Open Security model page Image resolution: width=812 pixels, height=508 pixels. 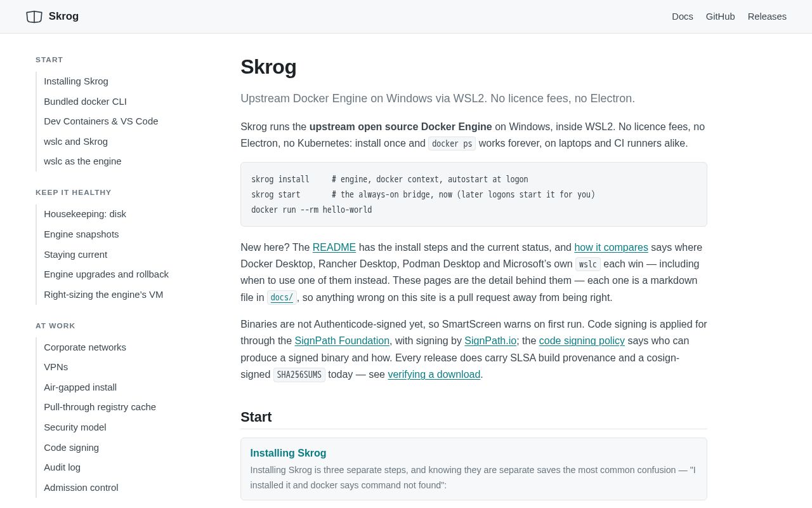click(x=75, y=427)
